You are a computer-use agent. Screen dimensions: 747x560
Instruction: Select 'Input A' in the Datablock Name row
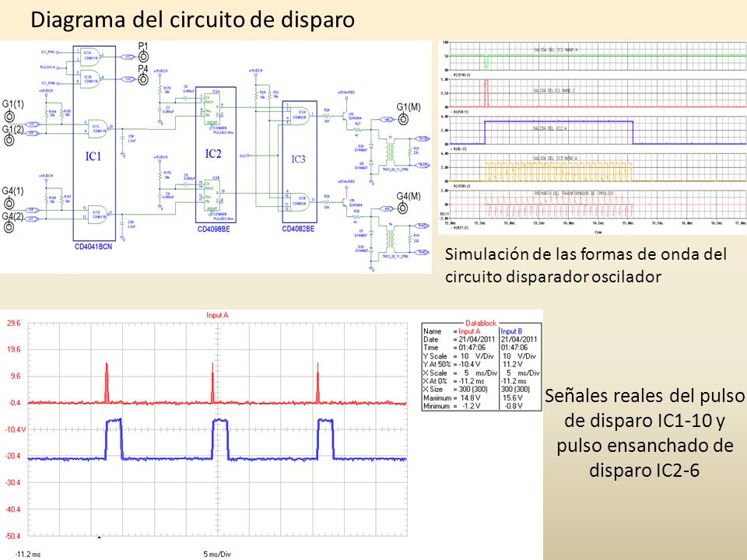click(x=470, y=331)
